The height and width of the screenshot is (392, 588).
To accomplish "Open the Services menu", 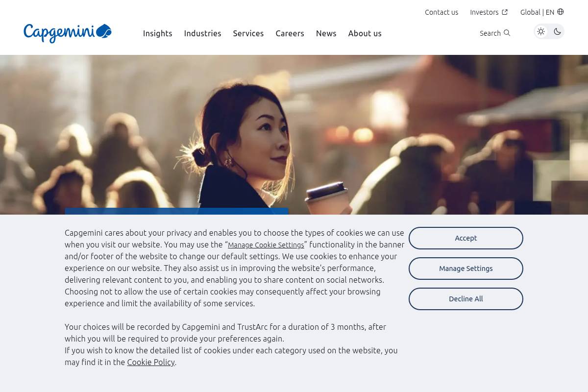I will tap(248, 33).
